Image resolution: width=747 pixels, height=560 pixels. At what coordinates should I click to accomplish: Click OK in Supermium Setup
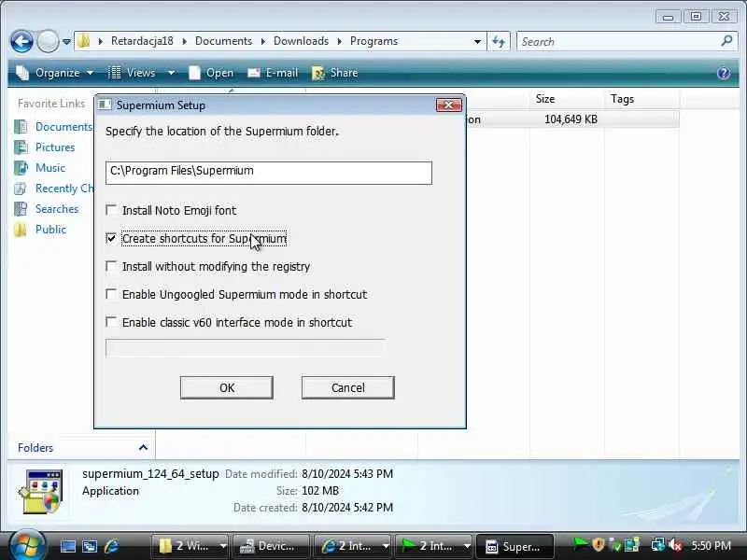(227, 387)
